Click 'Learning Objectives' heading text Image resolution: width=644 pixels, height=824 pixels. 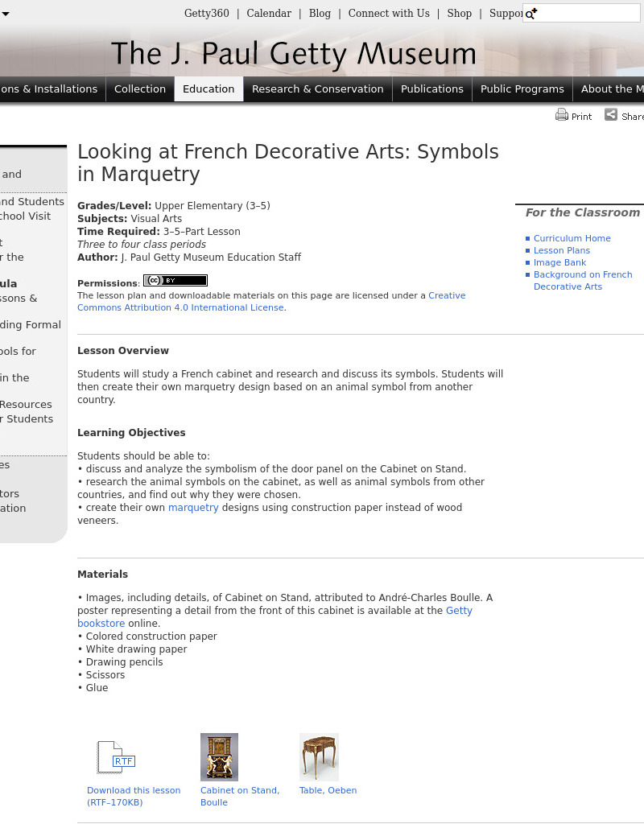(131, 432)
